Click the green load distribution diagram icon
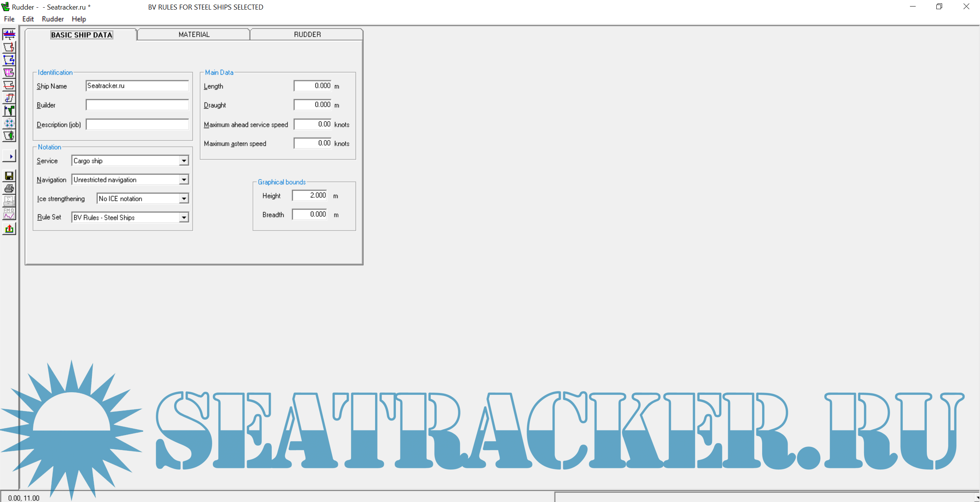This screenshot has height=502, width=980. [x=9, y=111]
